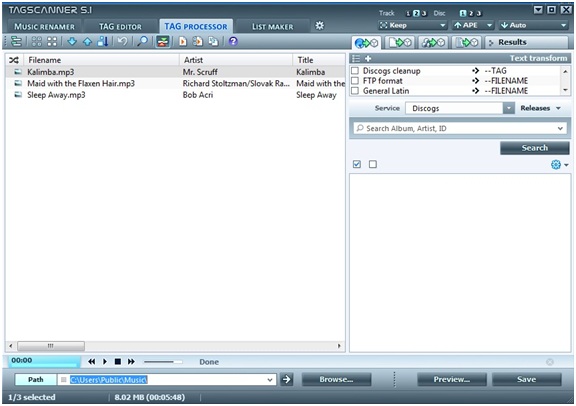576x406 pixels.
Task: Open help with purple question mark
Action: pyautogui.click(x=233, y=41)
